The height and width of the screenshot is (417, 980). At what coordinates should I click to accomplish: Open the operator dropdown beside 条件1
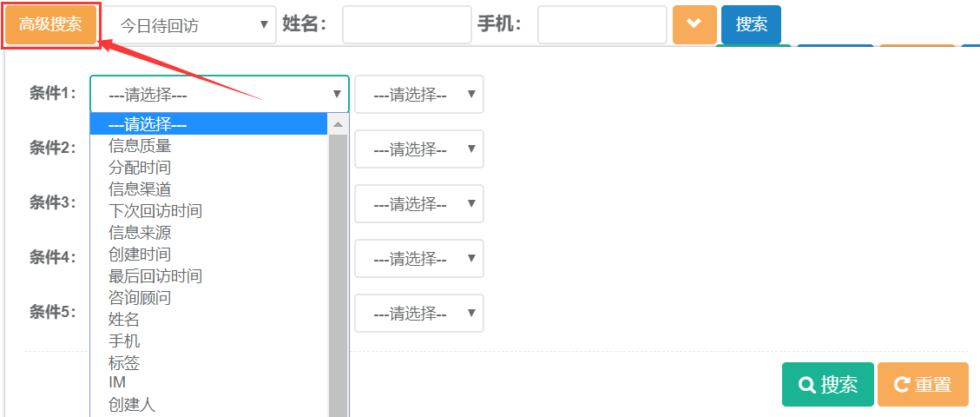pos(418,94)
